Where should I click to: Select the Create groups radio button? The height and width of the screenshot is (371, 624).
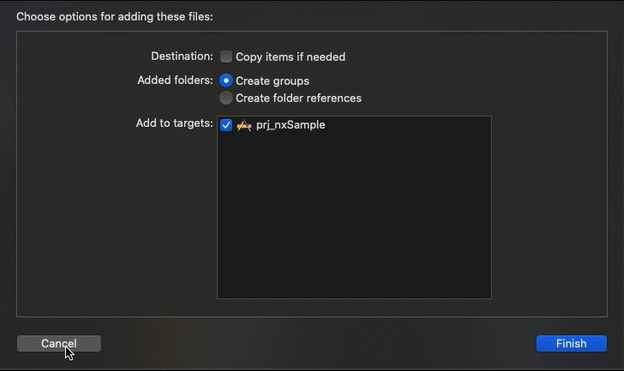[x=226, y=81]
